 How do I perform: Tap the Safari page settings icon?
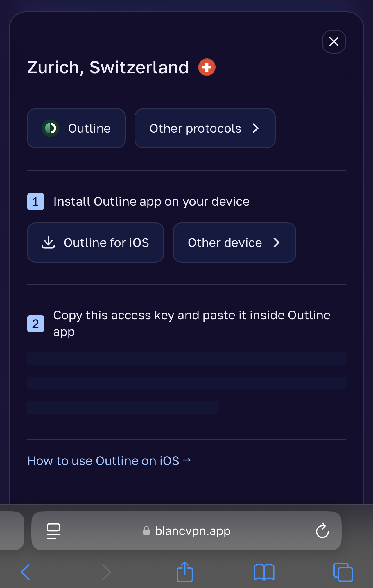[x=53, y=531]
